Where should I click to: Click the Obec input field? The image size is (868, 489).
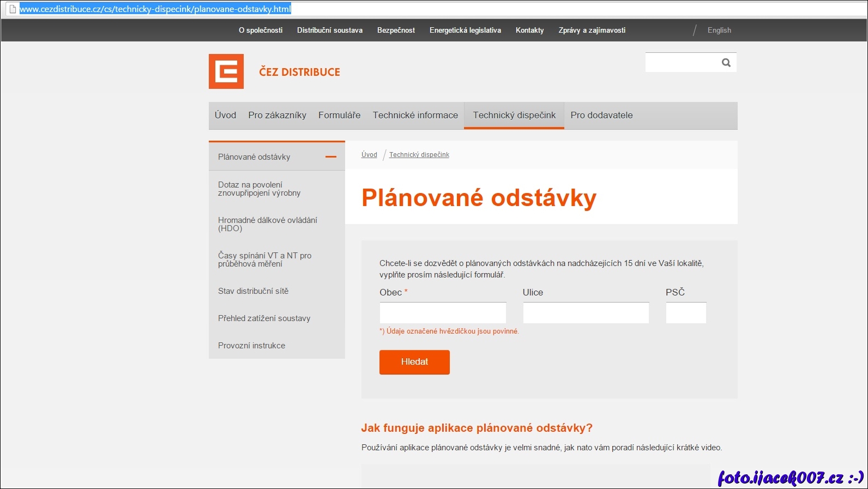click(443, 313)
